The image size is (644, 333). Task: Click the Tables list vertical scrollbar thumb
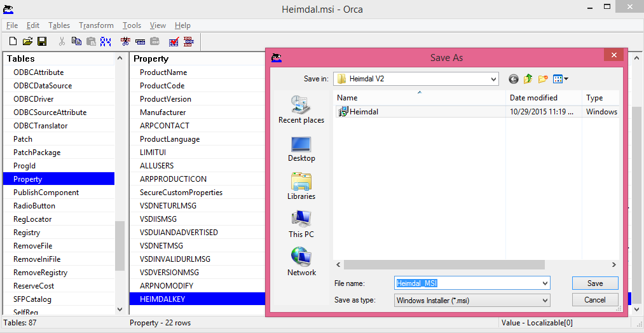click(120, 246)
